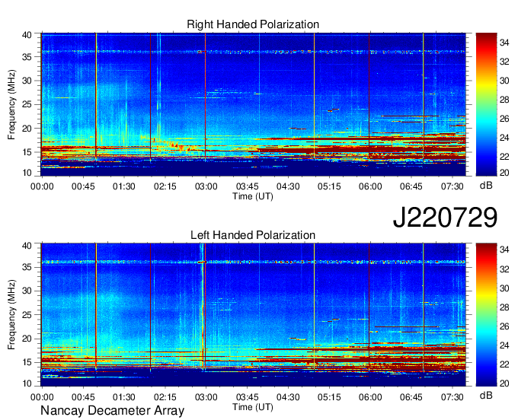Click the 20 dB label on Right Handed colorbar
518x420 pixels.
click(x=504, y=173)
